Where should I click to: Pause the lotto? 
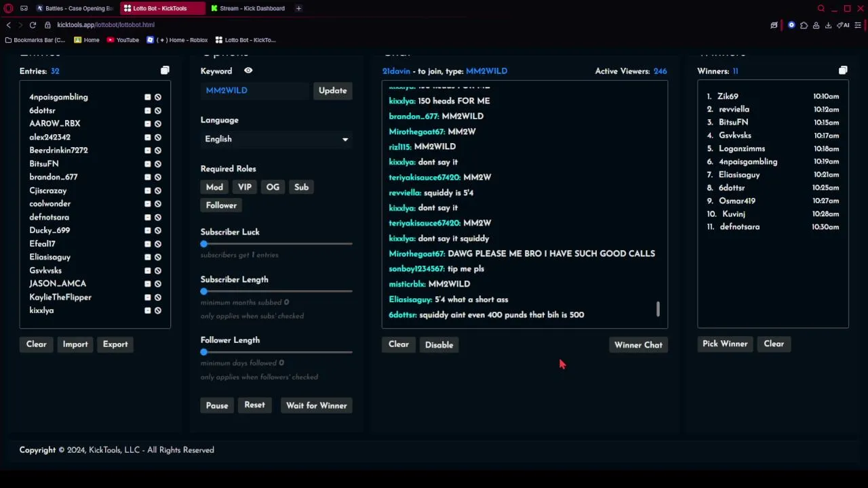[217, 406]
